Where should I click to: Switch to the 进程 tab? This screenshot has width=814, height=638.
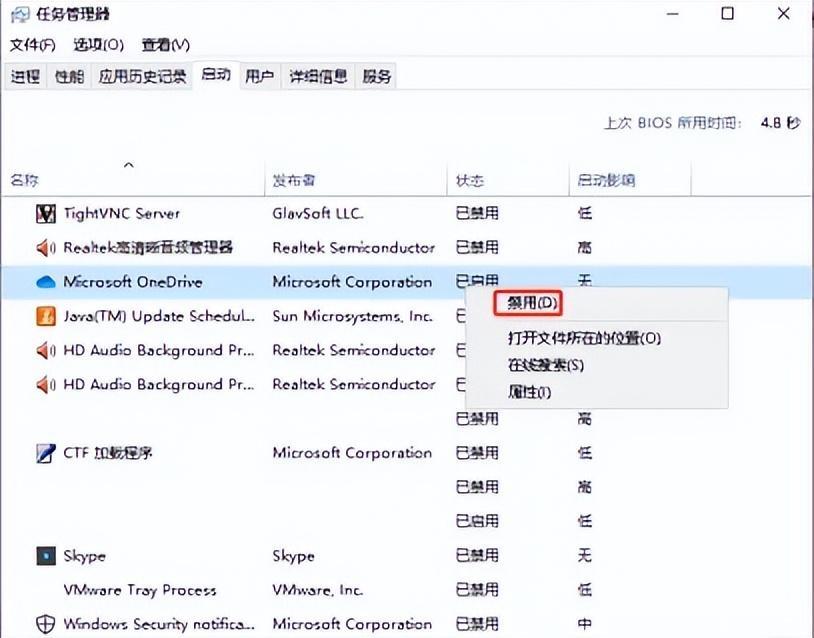[x=25, y=77]
